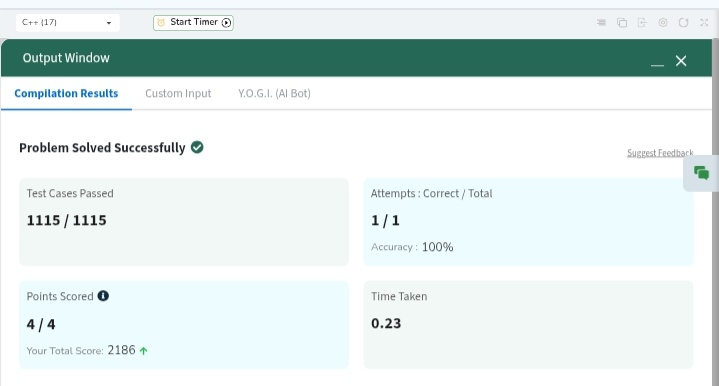The width and height of the screenshot is (719, 386).
Task: Click the copy code icon
Action: pos(622,22)
